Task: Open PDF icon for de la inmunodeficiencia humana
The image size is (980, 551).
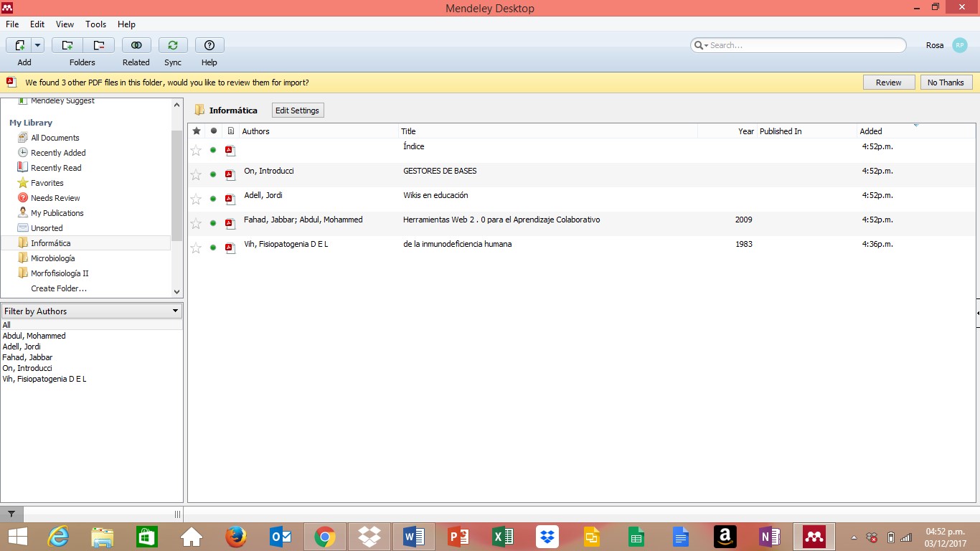Action: [230, 248]
